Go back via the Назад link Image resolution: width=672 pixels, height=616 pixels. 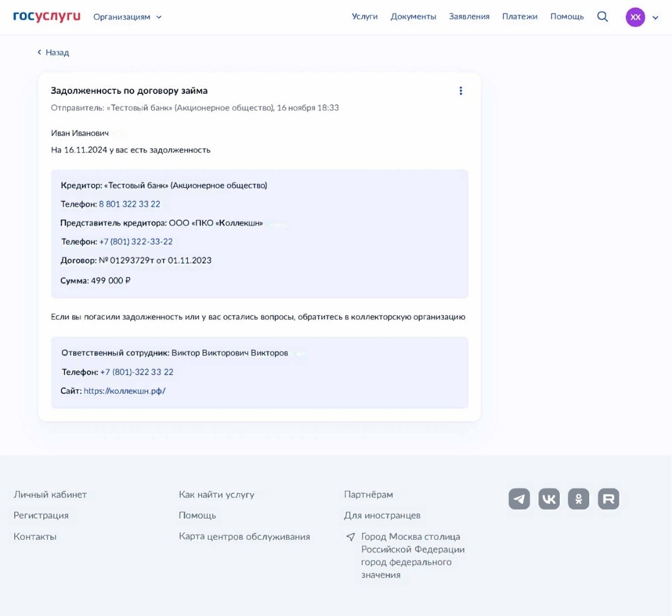pyautogui.click(x=57, y=52)
